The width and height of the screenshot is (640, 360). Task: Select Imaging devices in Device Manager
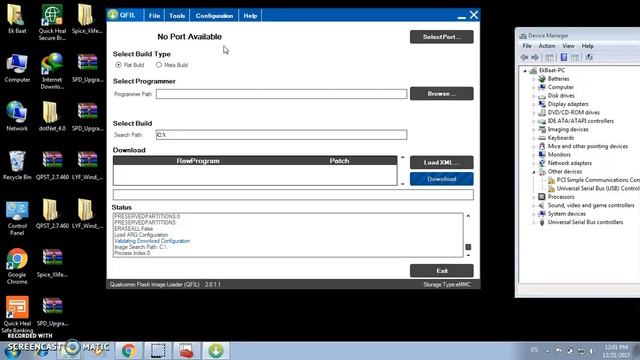(568, 129)
